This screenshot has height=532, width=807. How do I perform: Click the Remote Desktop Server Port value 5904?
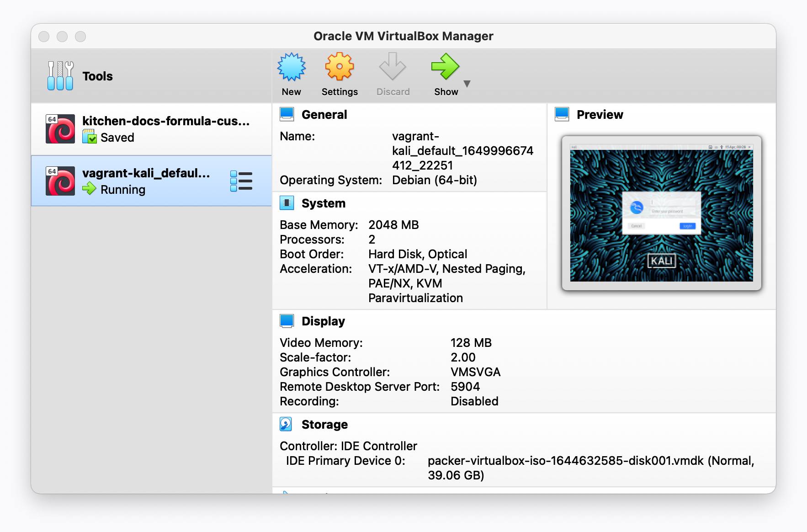(465, 387)
